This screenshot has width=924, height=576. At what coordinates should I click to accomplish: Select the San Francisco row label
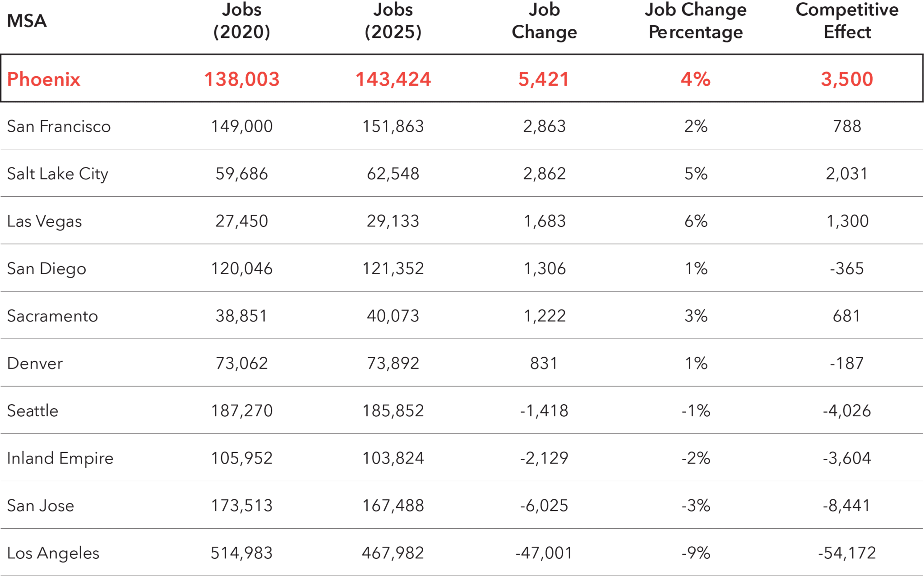[x=59, y=126]
